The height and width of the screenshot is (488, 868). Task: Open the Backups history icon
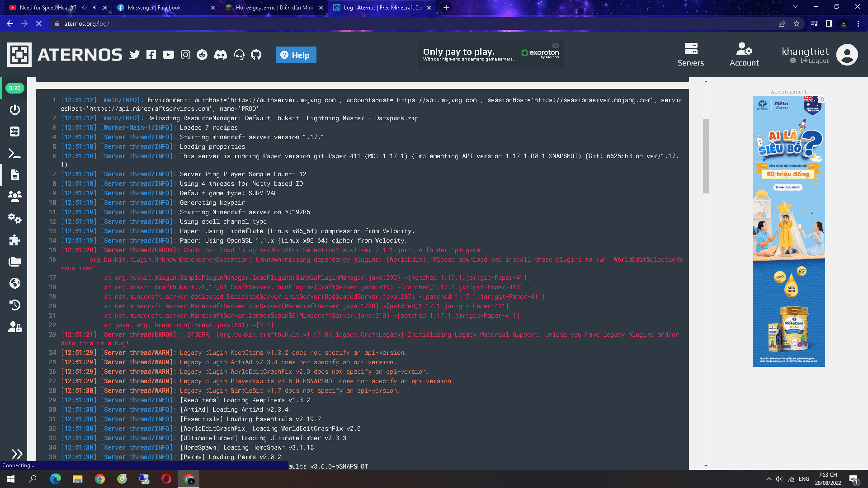point(14,305)
